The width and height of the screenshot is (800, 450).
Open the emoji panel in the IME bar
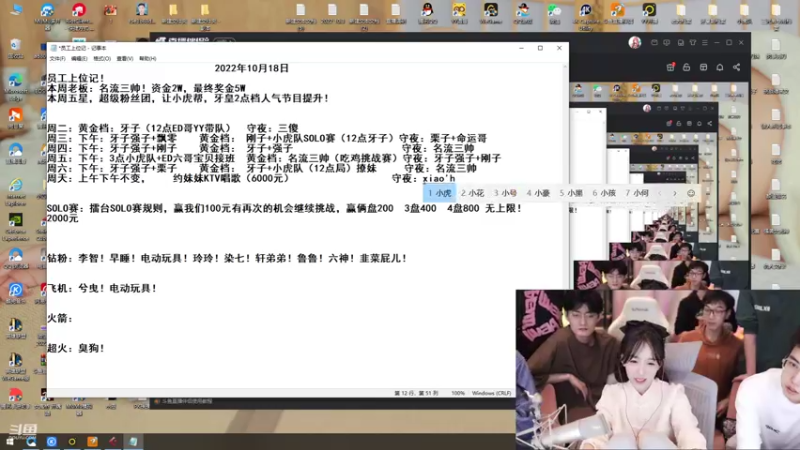(x=691, y=193)
